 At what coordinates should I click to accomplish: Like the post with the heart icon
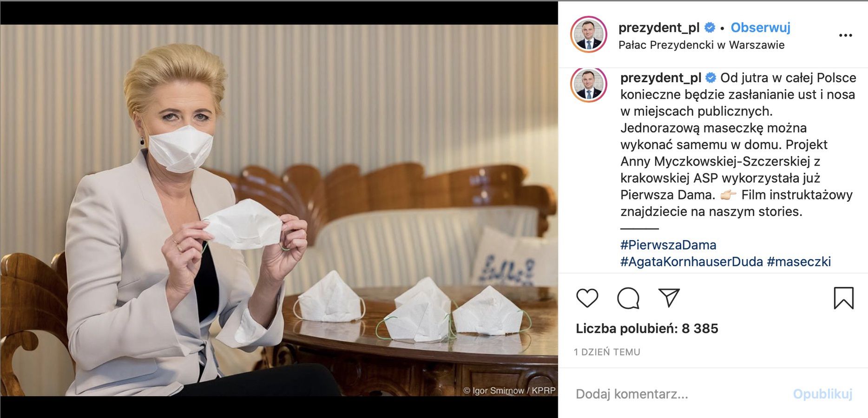[587, 298]
